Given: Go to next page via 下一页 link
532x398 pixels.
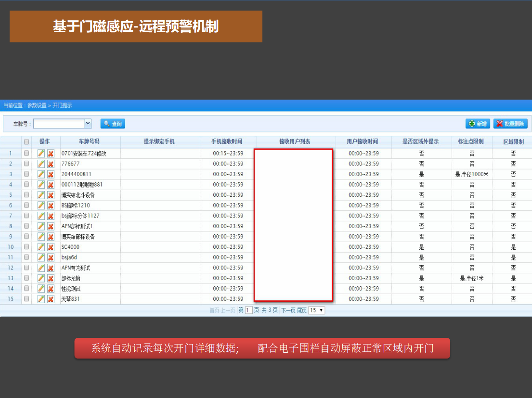Looking at the screenshot, I should coord(288,310).
